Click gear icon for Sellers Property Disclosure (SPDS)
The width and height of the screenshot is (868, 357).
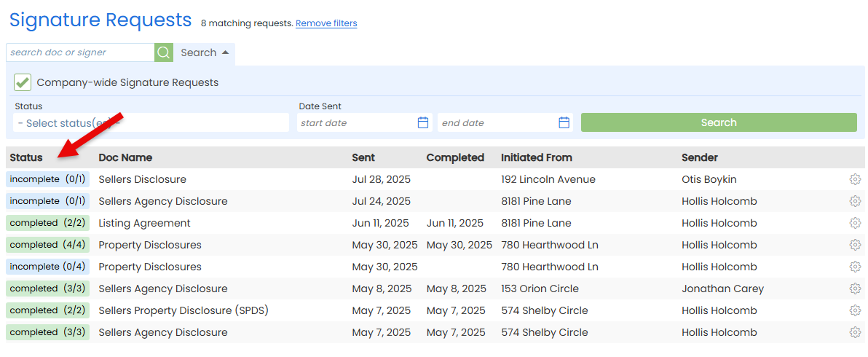pyautogui.click(x=855, y=310)
